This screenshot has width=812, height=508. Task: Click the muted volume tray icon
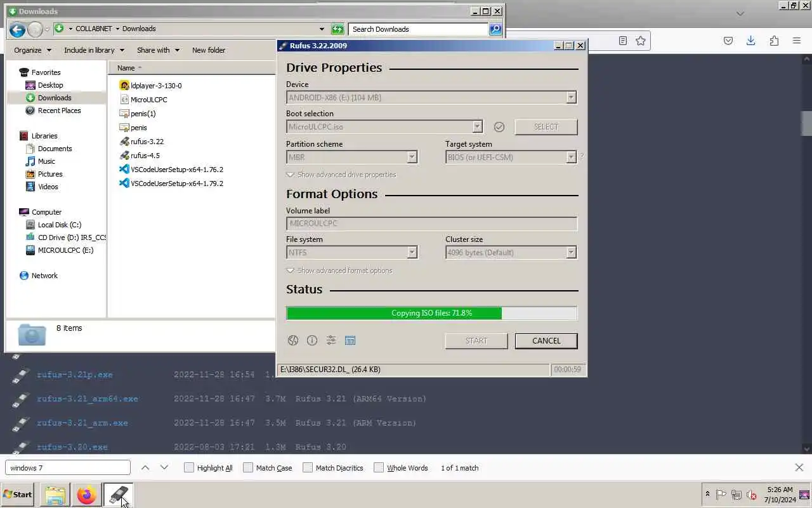pyautogui.click(x=752, y=495)
